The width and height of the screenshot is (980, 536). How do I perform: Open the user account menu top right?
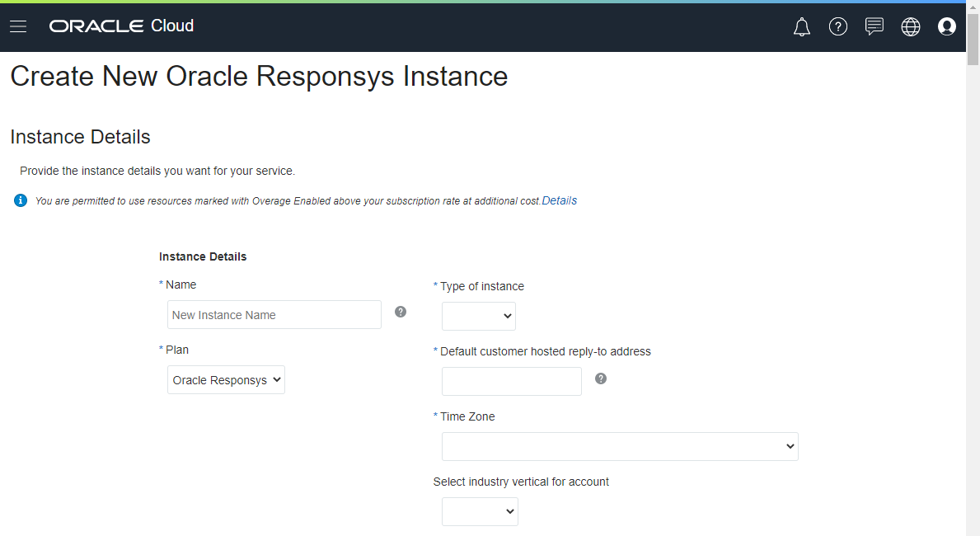pos(946,26)
